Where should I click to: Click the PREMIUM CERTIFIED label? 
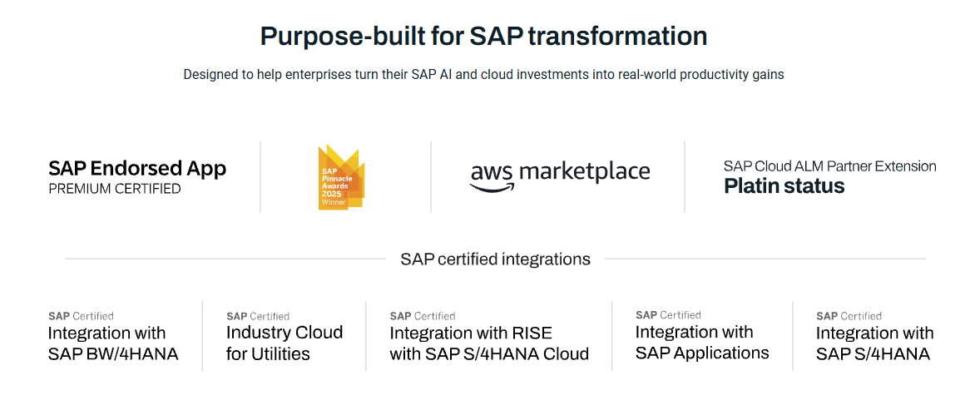(x=114, y=189)
